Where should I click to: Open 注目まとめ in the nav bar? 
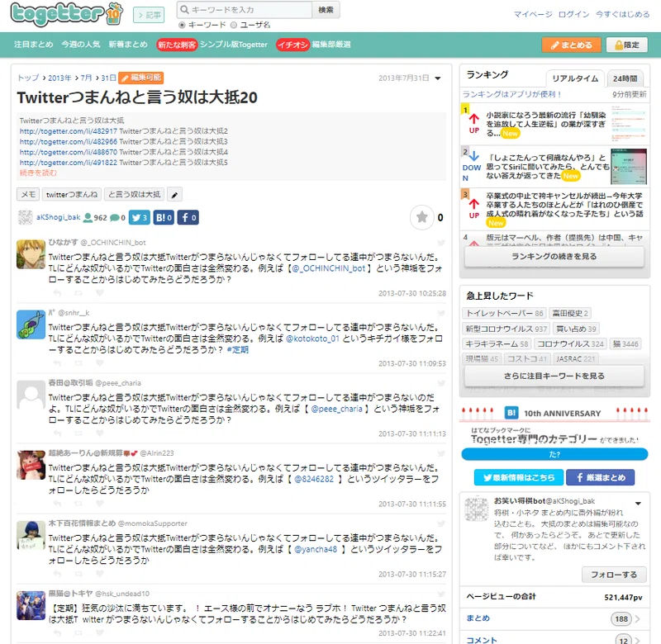pos(34,45)
